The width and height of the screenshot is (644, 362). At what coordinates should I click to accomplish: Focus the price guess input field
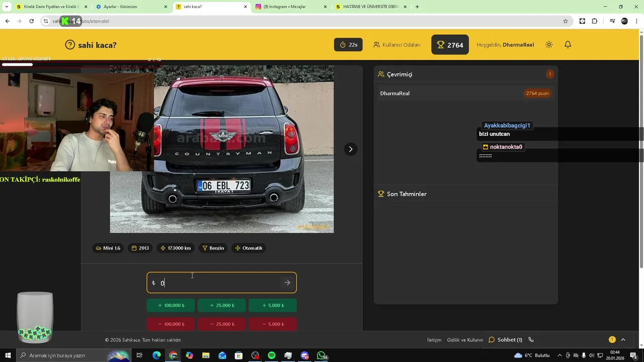[221, 283]
